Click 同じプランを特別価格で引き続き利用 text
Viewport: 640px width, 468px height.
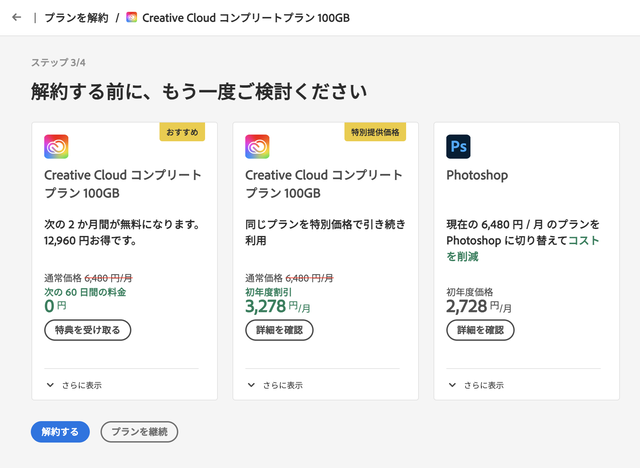325,232
